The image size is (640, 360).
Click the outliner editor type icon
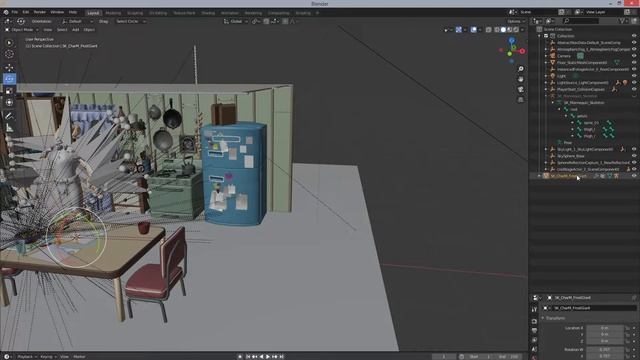[537, 20]
